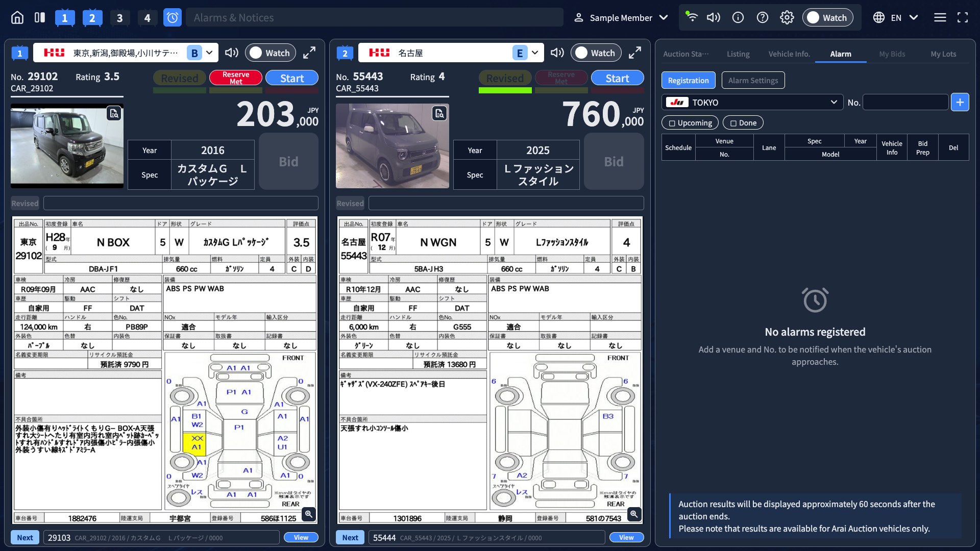
Task: Click Bid button for car 55443
Action: (x=614, y=161)
